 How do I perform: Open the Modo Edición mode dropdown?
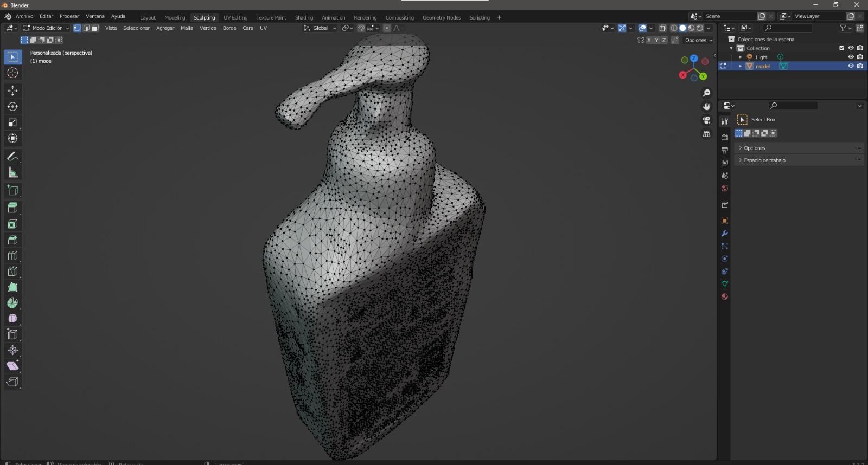(47, 28)
